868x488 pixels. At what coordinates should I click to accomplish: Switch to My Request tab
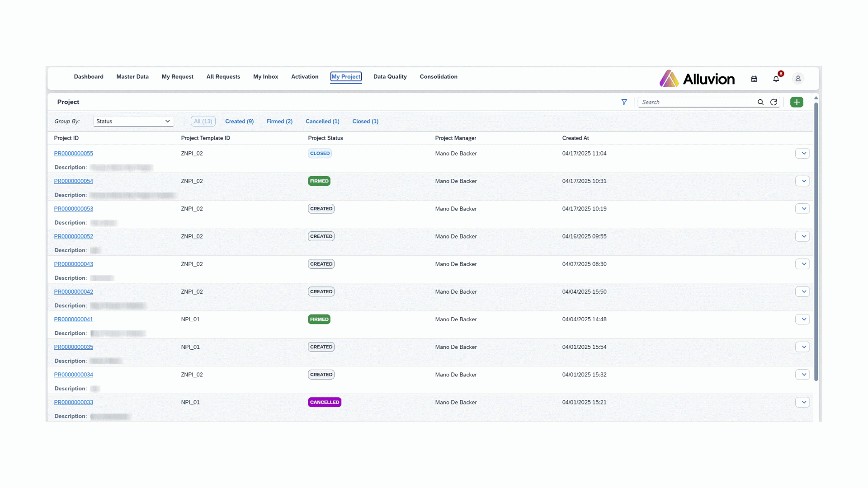178,77
